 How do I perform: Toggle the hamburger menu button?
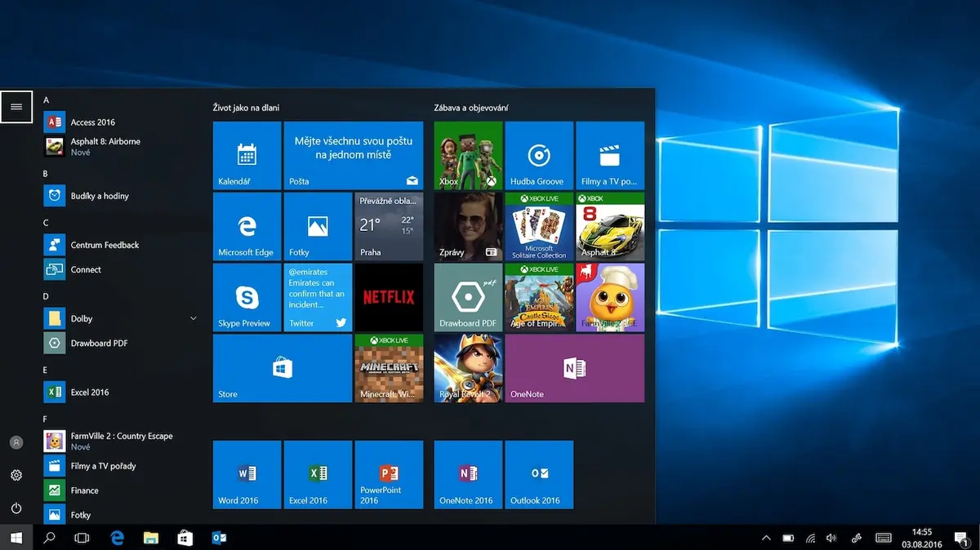click(x=16, y=107)
